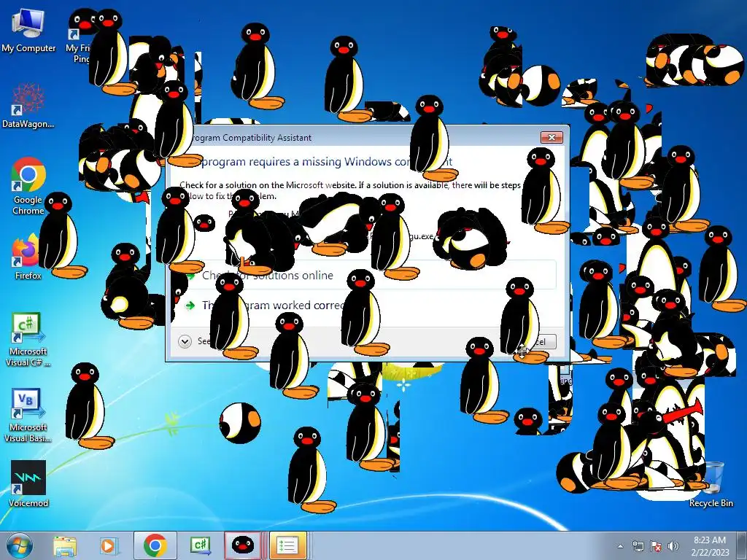The height and width of the screenshot is (560, 747).
Task: Open Windows Media Player taskbar icon
Action: click(x=108, y=545)
